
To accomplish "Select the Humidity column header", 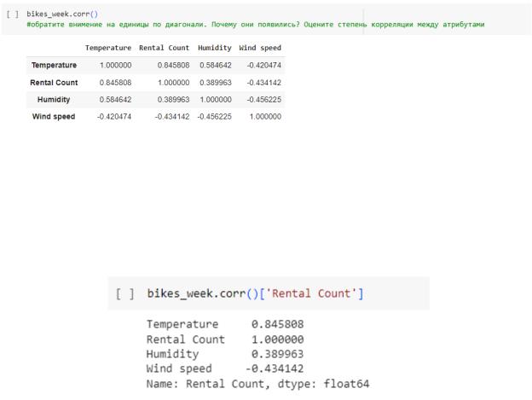I will tap(215, 48).
